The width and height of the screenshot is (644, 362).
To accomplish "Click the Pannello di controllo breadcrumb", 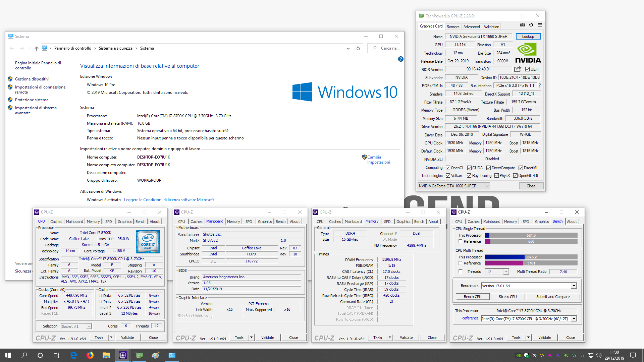I will 73,48.
